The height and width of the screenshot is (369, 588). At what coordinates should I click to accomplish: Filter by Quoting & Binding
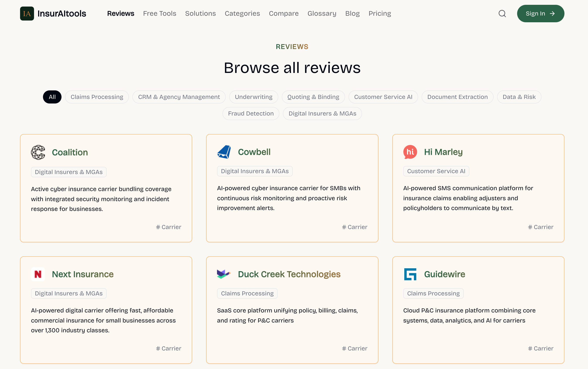click(x=313, y=97)
